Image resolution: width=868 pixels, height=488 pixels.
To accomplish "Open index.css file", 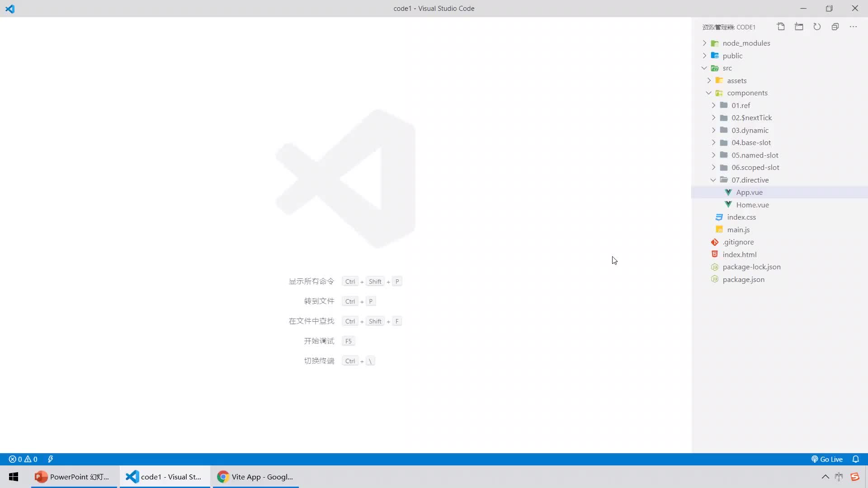I will pyautogui.click(x=779, y=217).
